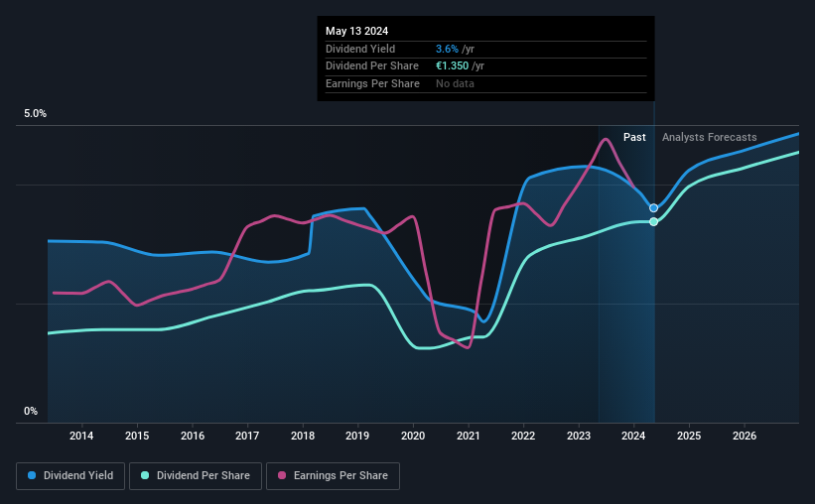Select the 2018 x-axis label
The width and height of the screenshot is (815, 504).
point(303,436)
